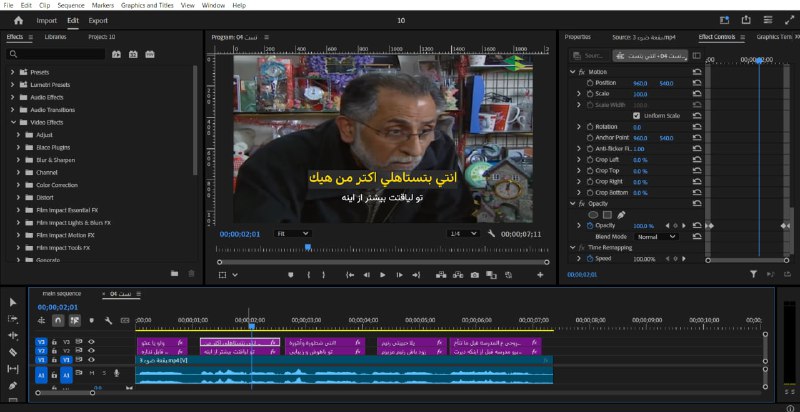
Task: Click the Effects panel search field
Action: click(x=56, y=54)
